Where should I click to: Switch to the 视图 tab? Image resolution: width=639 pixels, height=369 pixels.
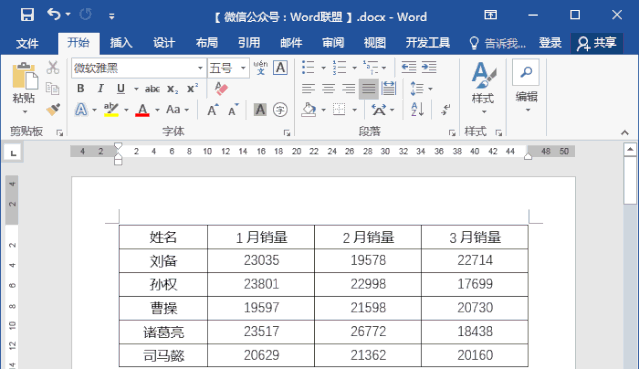click(x=375, y=43)
